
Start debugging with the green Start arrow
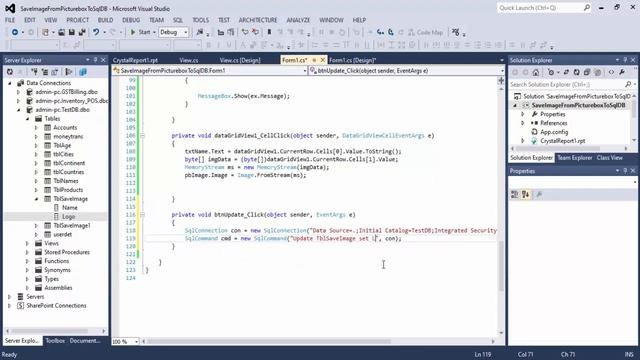click(x=133, y=32)
